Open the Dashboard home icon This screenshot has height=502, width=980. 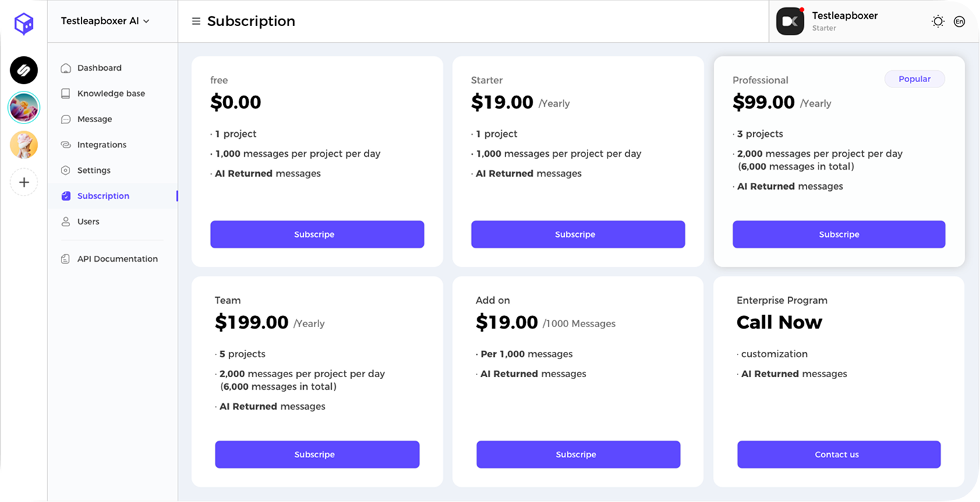click(x=65, y=68)
